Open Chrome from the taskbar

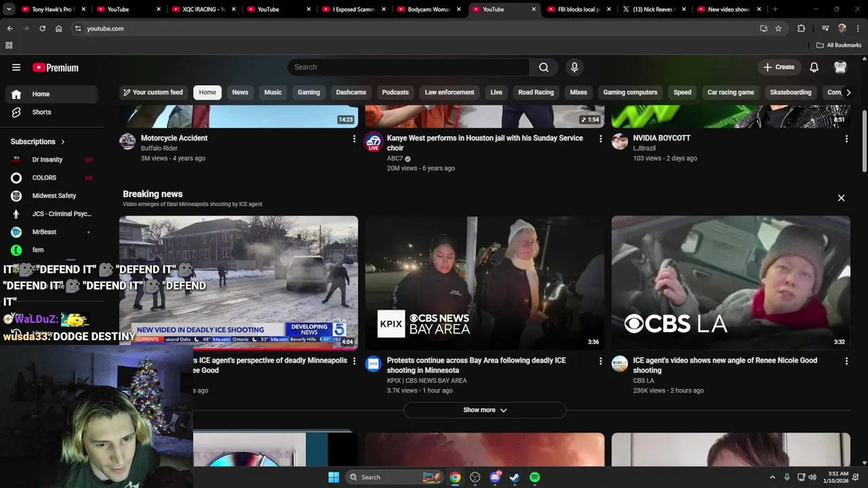[x=455, y=477]
